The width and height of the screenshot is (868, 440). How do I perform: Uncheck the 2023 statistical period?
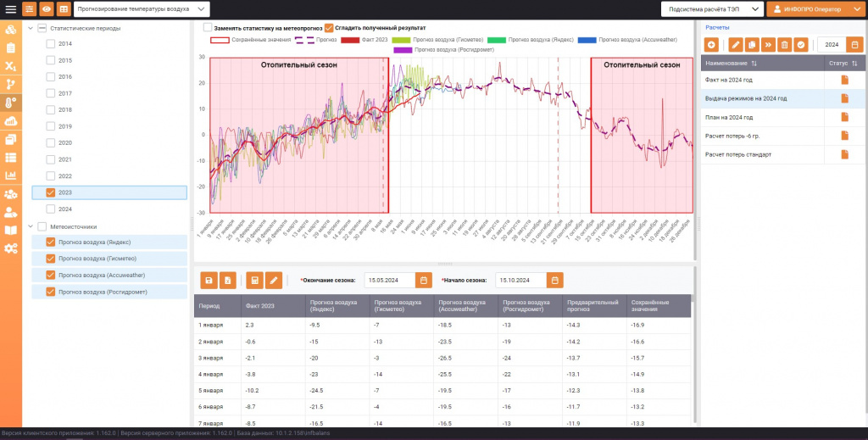pyautogui.click(x=50, y=192)
